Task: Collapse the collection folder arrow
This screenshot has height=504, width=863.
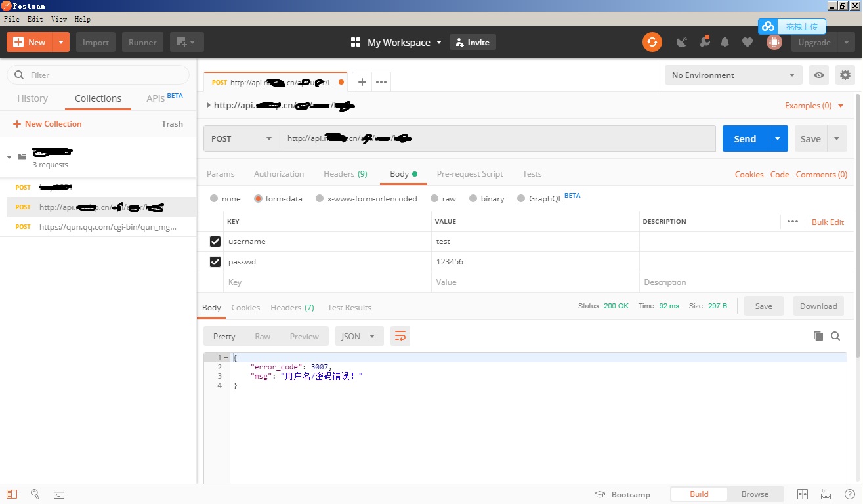Action: (9, 157)
